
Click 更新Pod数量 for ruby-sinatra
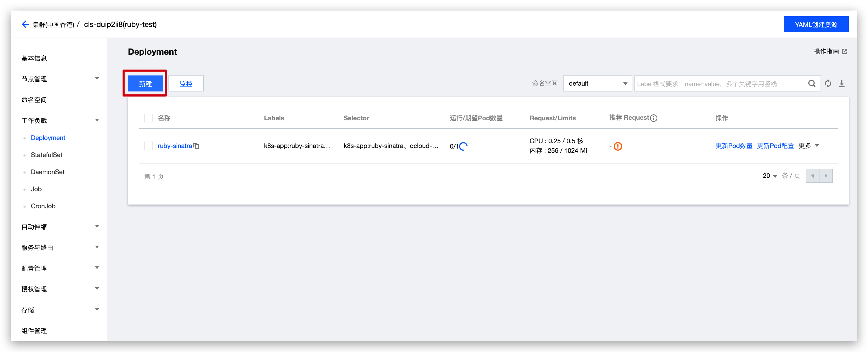pos(734,146)
